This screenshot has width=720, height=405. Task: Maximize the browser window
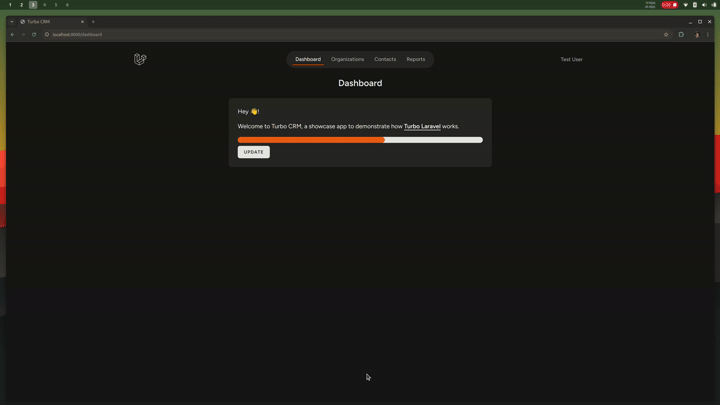[x=700, y=22]
